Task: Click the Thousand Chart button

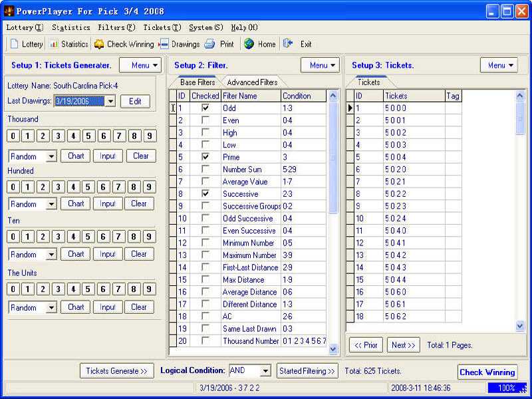Action: click(x=76, y=156)
